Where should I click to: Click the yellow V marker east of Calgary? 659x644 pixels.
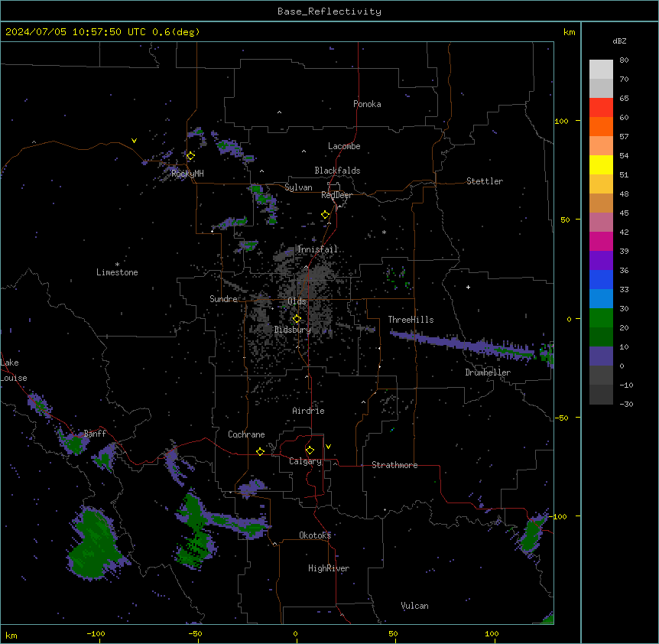coord(328,447)
